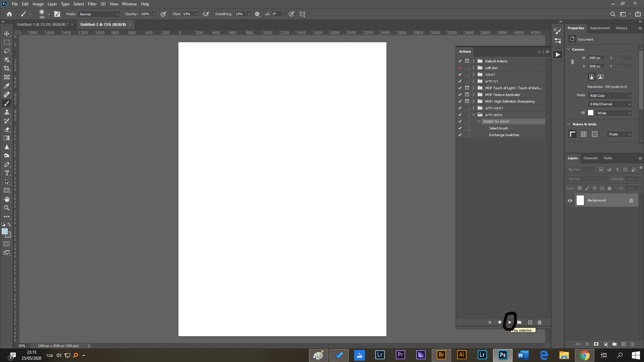Select the Horizontal Type tool
This screenshot has height=362, width=644.
click(7, 173)
